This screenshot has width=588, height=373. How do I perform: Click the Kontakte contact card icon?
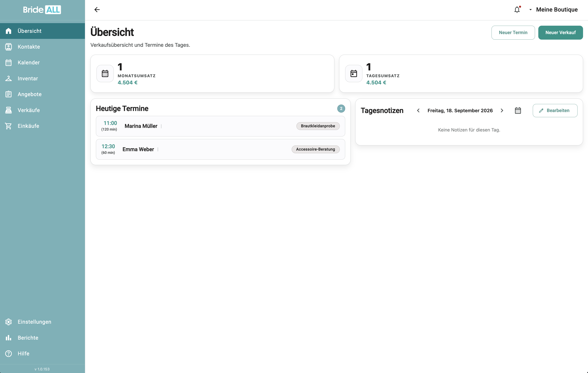point(9,47)
